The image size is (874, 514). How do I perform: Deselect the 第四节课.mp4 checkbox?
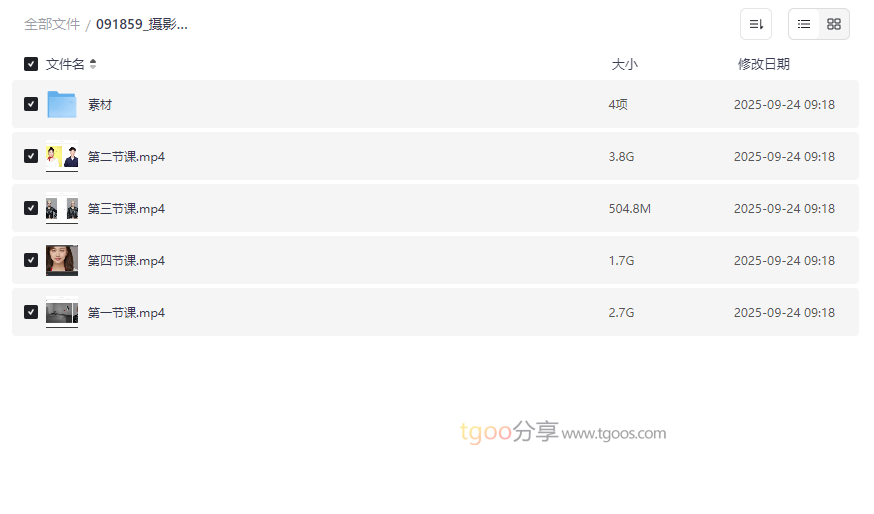point(31,260)
